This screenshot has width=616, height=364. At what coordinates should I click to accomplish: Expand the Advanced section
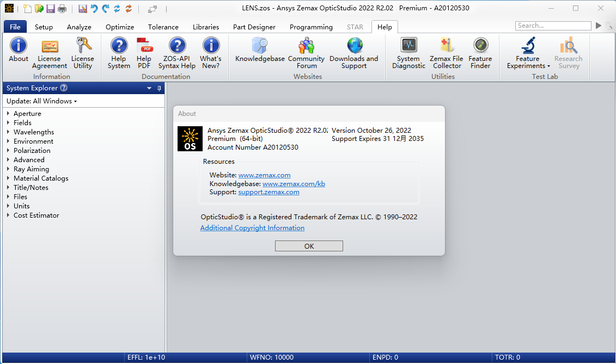pos(8,160)
